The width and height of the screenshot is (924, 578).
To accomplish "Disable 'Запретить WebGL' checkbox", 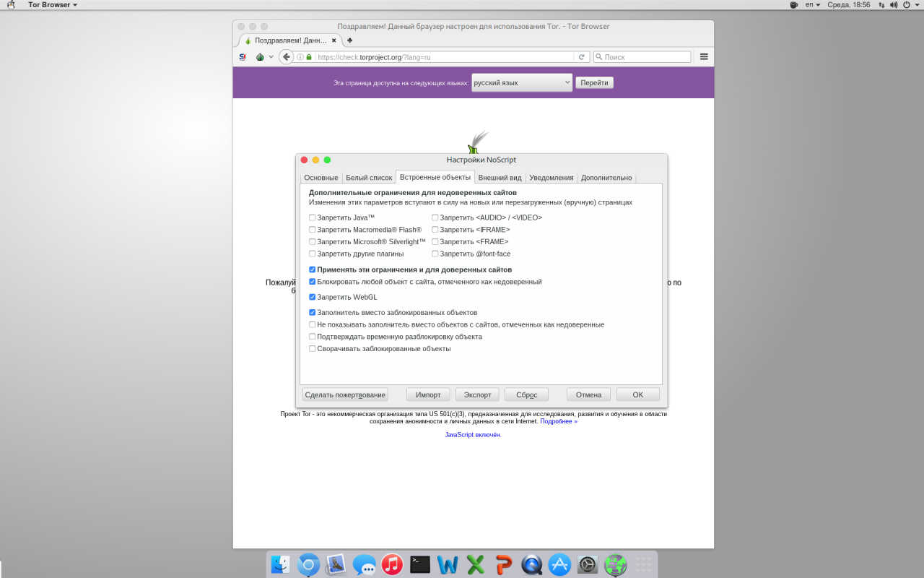I will point(313,297).
